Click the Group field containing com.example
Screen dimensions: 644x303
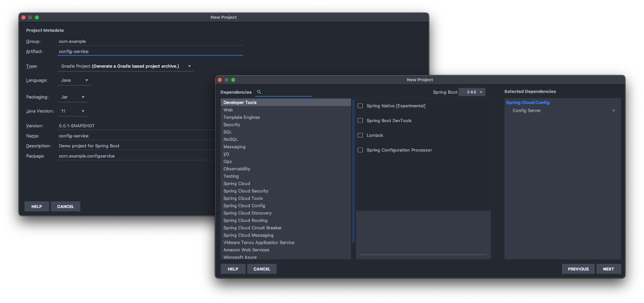[150, 41]
